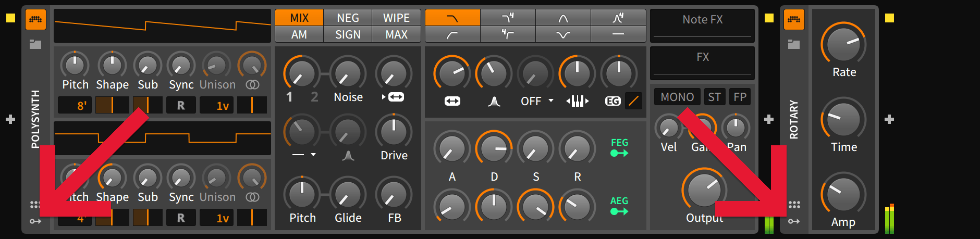Click the Polysynth Output knob
Image resolution: width=980 pixels, height=239 pixels.
click(704, 190)
